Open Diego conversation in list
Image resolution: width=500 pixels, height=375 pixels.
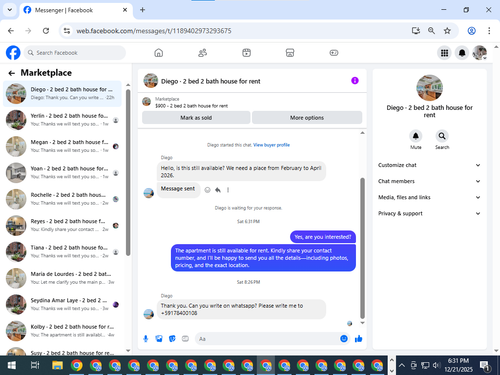coord(62,94)
